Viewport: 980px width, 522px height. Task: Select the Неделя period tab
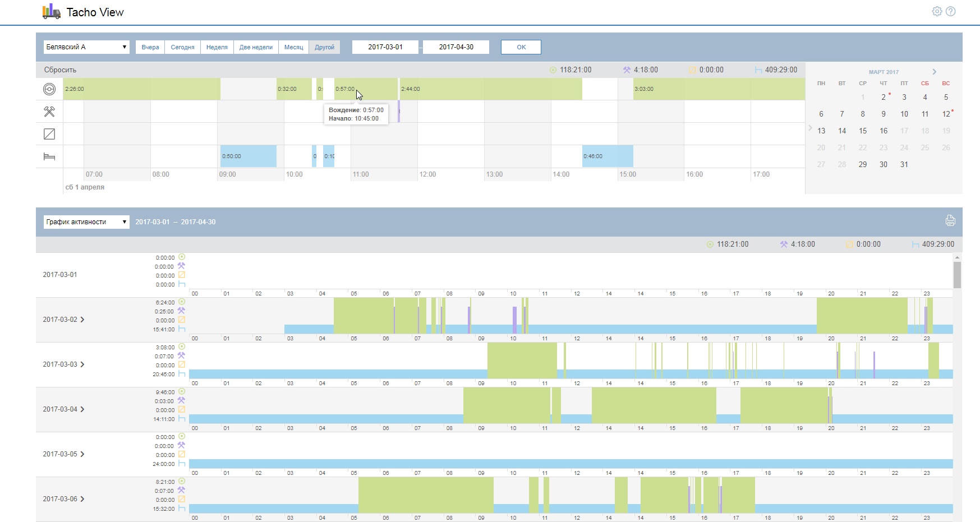click(x=217, y=47)
